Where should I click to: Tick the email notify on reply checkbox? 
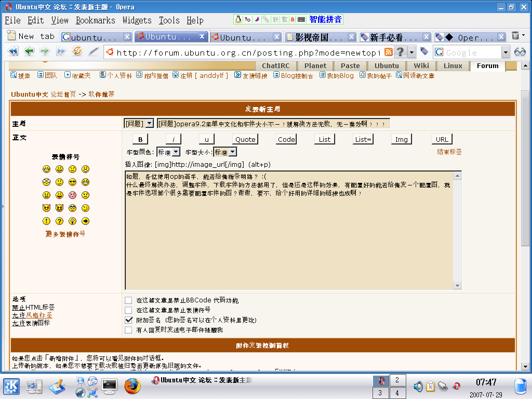128,330
